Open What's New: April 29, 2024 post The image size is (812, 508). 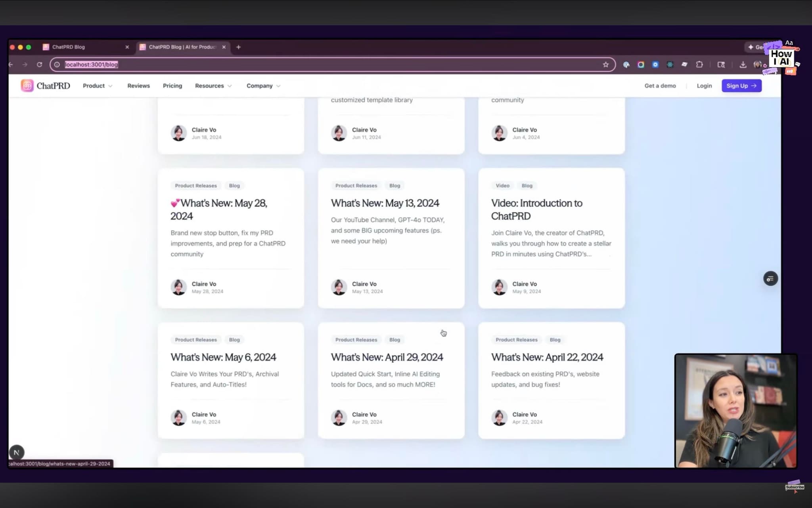[387, 357]
